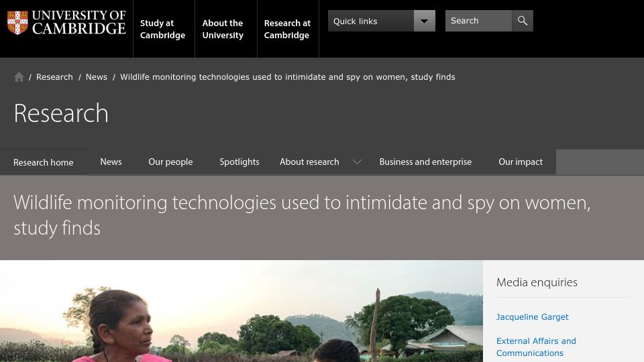Open the Spotlights tab
The image size is (644, 362).
coord(239,162)
